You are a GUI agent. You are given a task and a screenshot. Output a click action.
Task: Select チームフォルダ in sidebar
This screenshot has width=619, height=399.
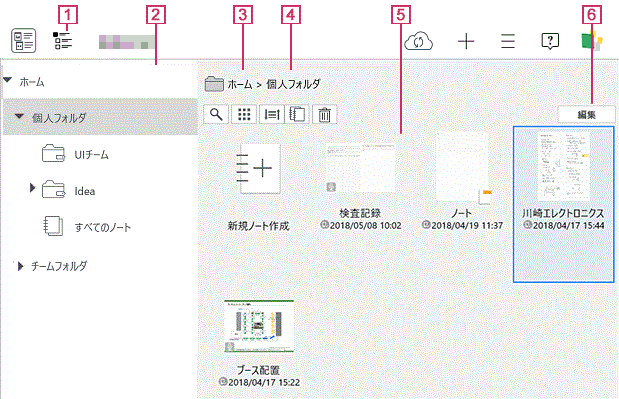tap(59, 266)
